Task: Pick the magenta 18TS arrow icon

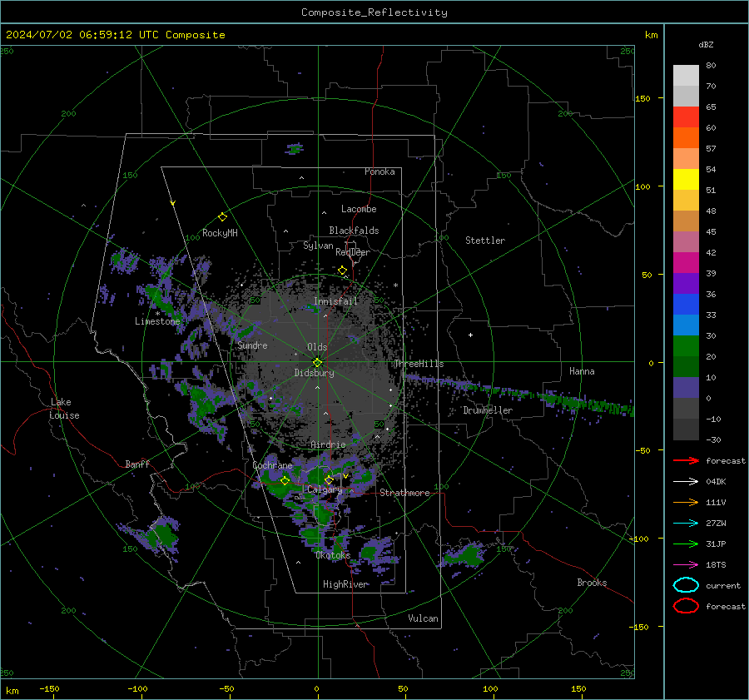Action: coord(686,565)
